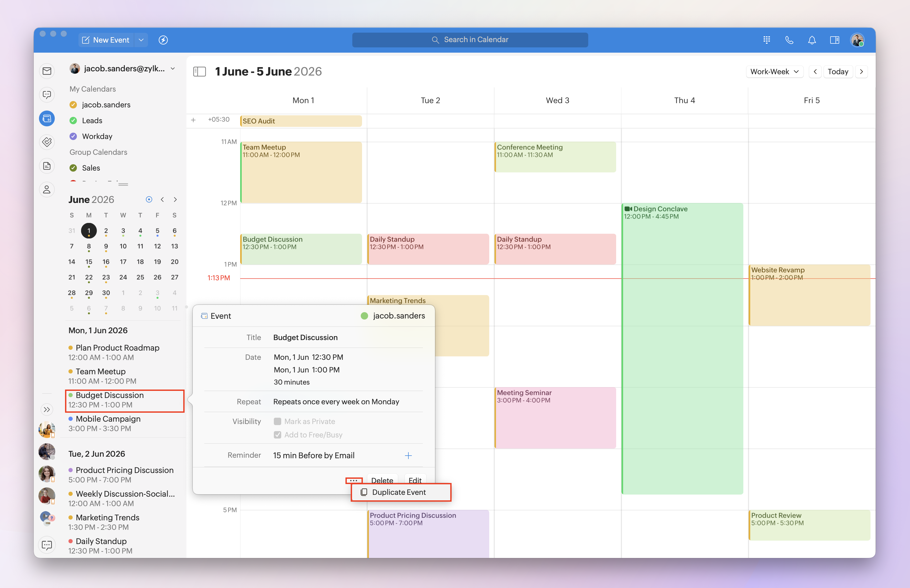Viewport: 910px width, 588px height.
Task: Check Mark as Private checkbox
Action: (x=278, y=422)
